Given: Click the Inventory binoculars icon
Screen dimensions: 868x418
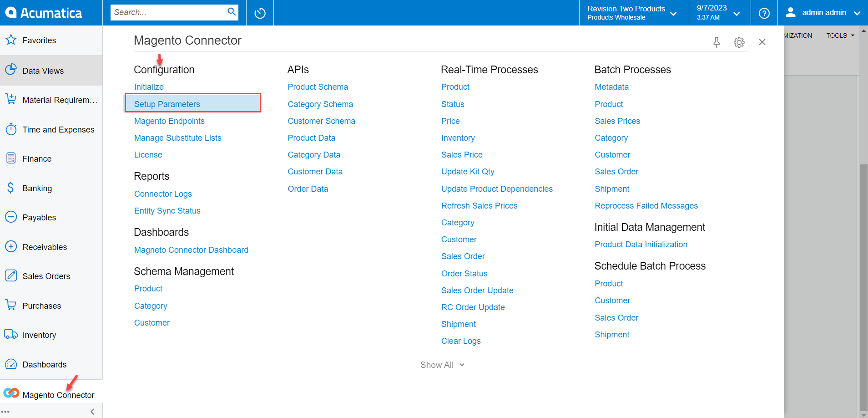Looking at the screenshot, I should pos(11,334).
